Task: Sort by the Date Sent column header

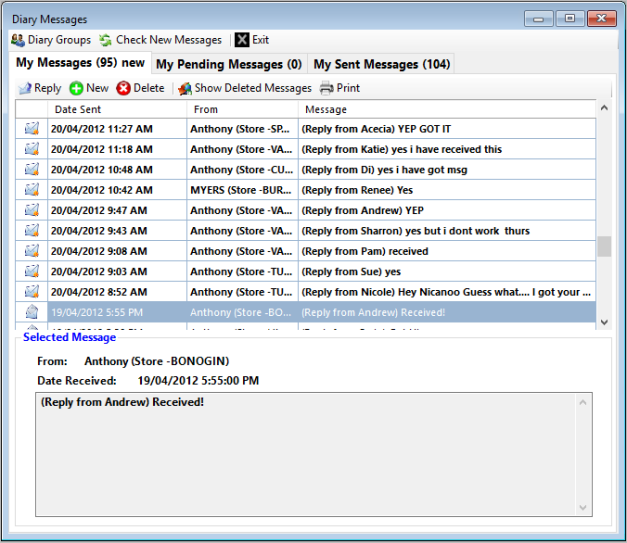Action: click(x=117, y=109)
